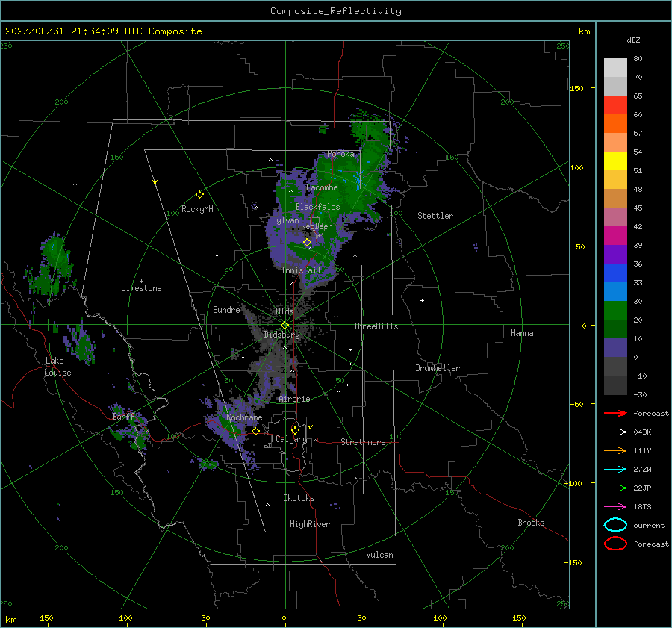The width and height of the screenshot is (672, 628).
Task: Select the yellow 51-54 dBZ color swatch
Action: tap(615, 161)
